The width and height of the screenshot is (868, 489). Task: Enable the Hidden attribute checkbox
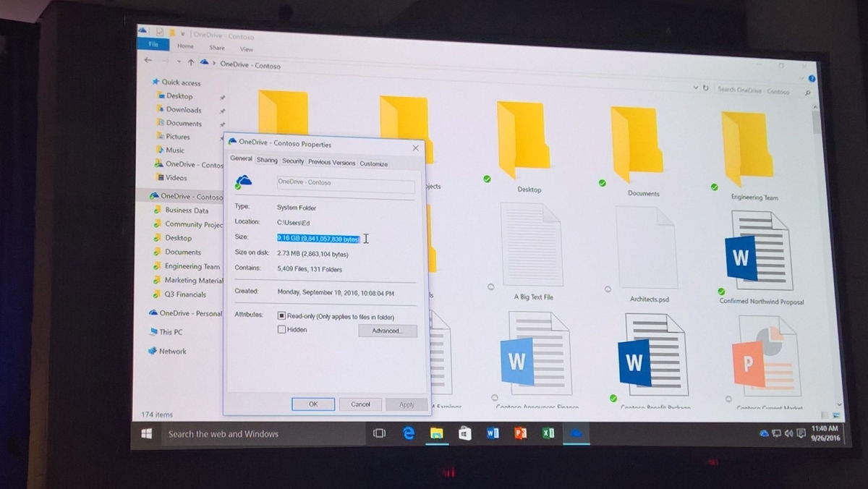[282, 330]
